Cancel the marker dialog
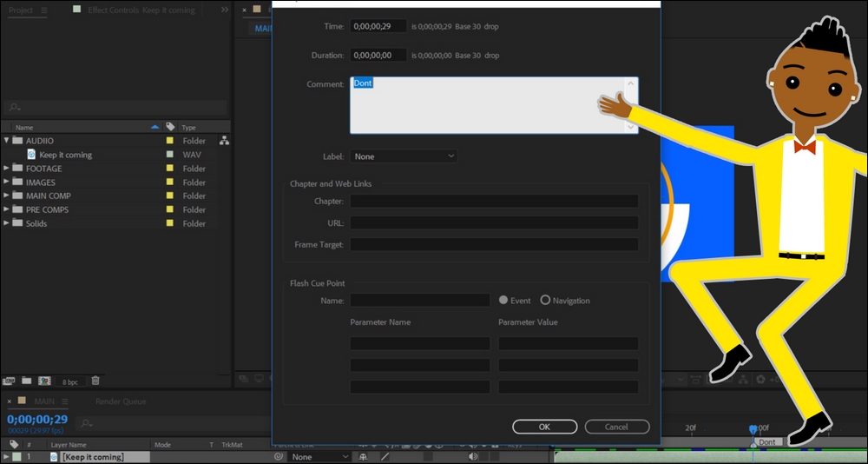The width and height of the screenshot is (868, 464). tap(616, 427)
